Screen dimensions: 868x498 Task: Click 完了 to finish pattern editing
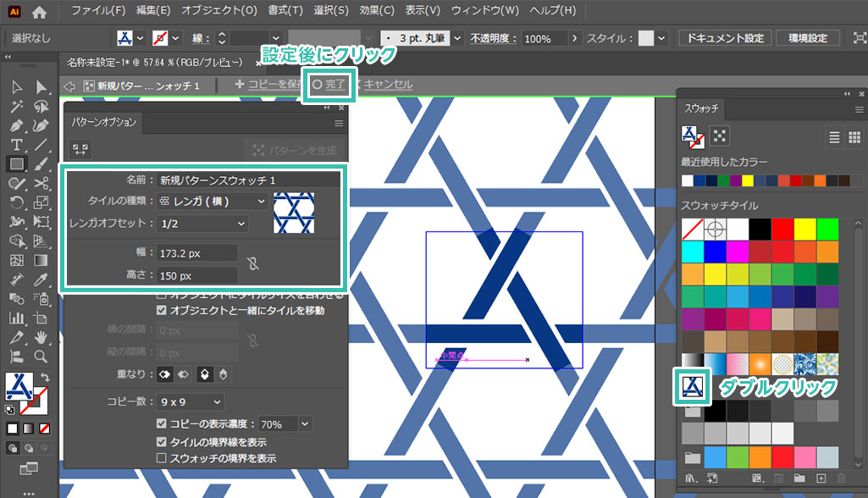[x=329, y=85]
